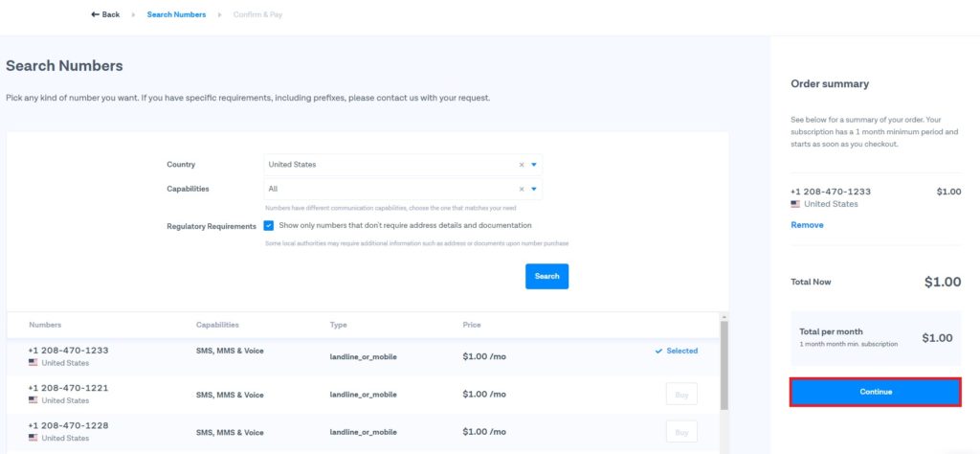Go back using the Back arrow
The height and width of the screenshot is (454, 980).
tap(105, 14)
